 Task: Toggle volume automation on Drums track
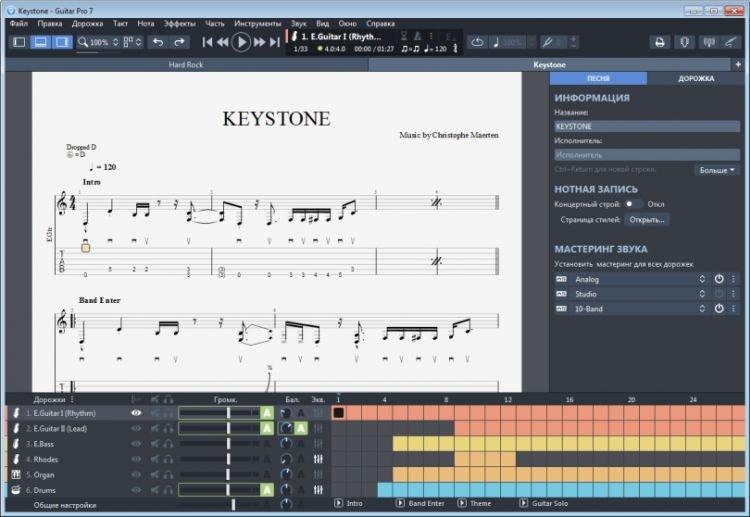coord(267,490)
